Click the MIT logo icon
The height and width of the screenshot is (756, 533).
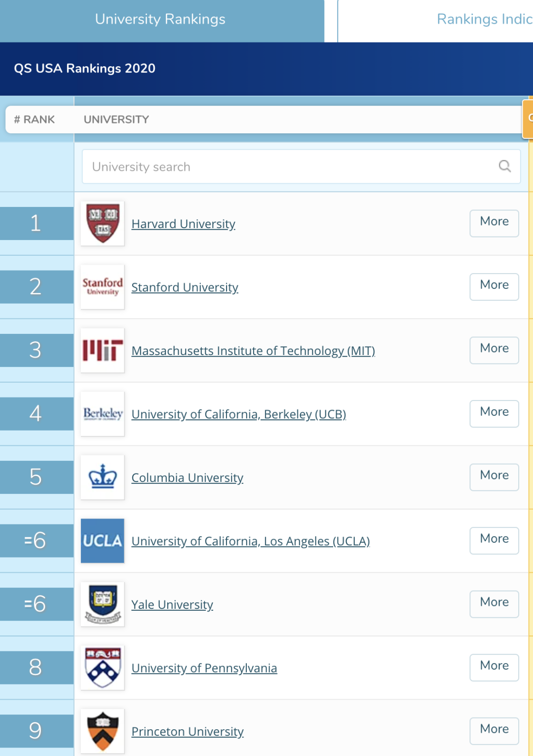[103, 351]
